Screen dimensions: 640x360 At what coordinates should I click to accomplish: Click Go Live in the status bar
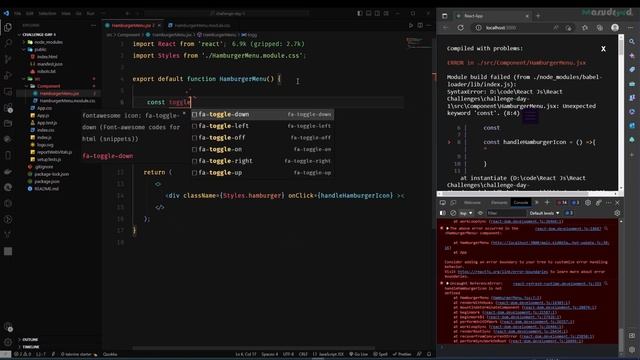pos(358,354)
